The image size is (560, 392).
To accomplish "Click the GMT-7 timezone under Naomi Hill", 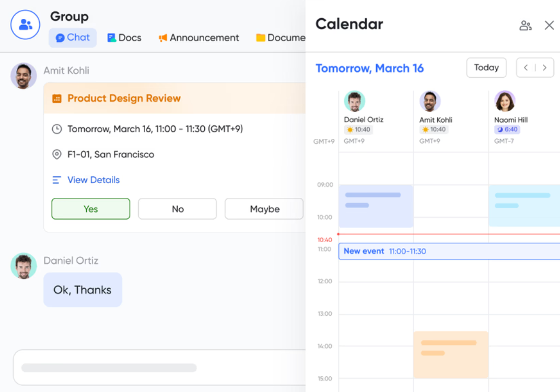I will [x=504, y=141].
